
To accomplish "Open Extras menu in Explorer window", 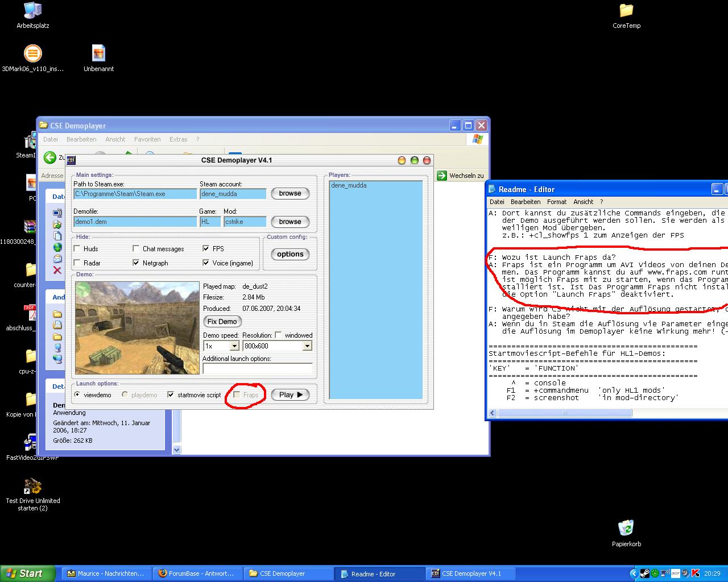I will point(178,139).
